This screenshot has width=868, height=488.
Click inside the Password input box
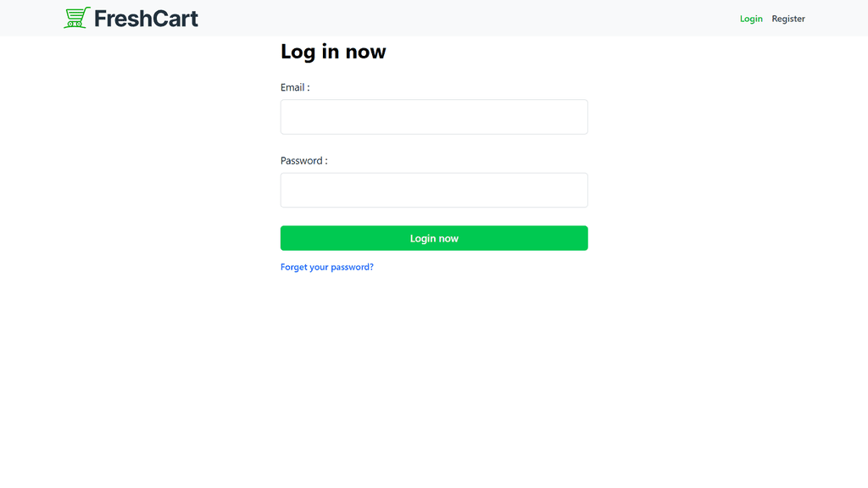coord(434,190)
